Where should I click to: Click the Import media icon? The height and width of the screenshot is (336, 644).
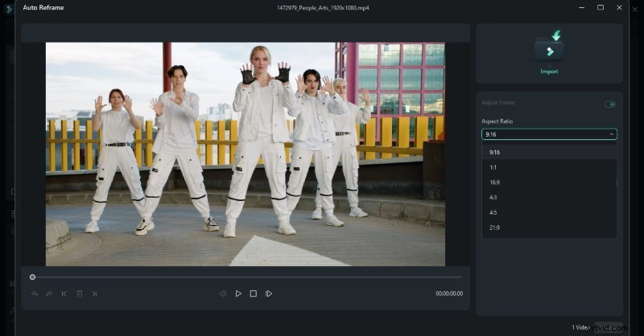(550, 46)
